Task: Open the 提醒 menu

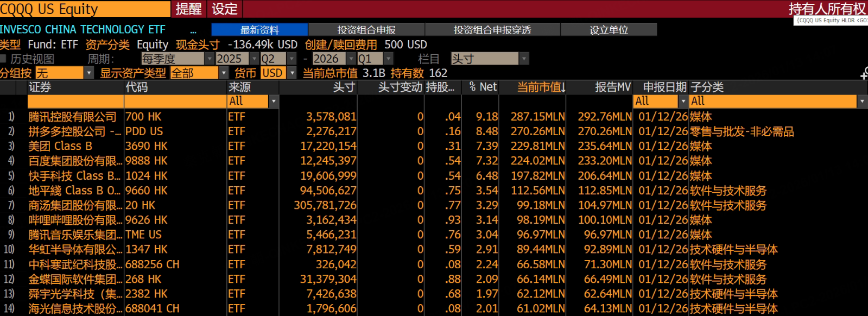Action: point(188,9)
